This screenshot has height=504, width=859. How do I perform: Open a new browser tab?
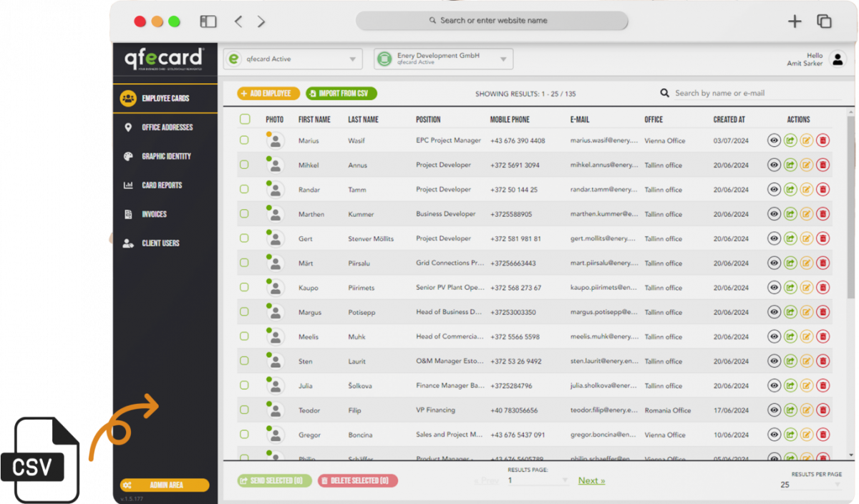[795, 21]
